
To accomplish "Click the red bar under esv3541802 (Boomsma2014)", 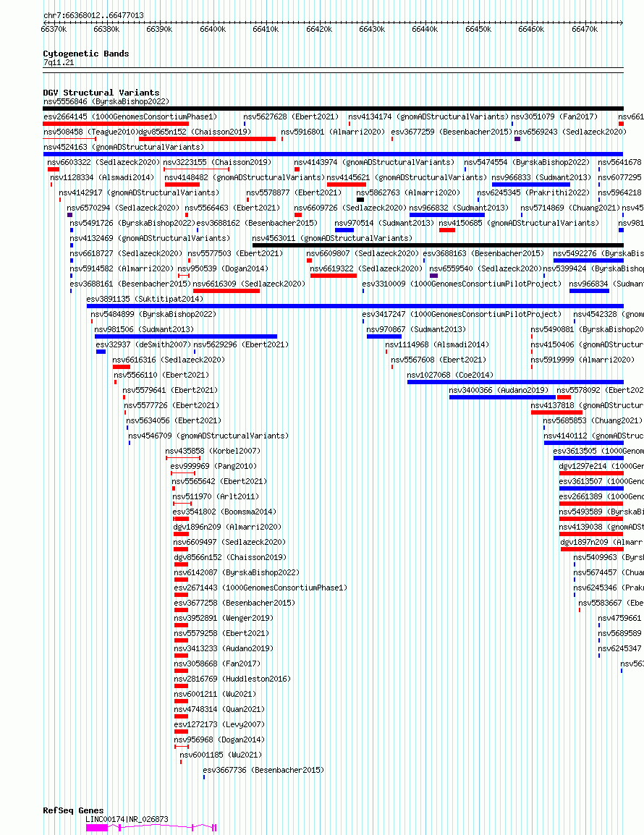I will (181, 519).
